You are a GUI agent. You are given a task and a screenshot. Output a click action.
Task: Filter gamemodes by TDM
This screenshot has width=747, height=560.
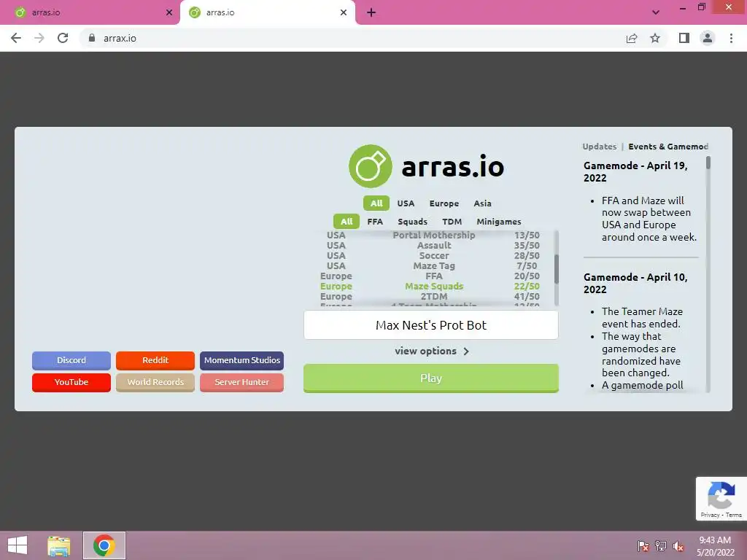tap(452, 222)
